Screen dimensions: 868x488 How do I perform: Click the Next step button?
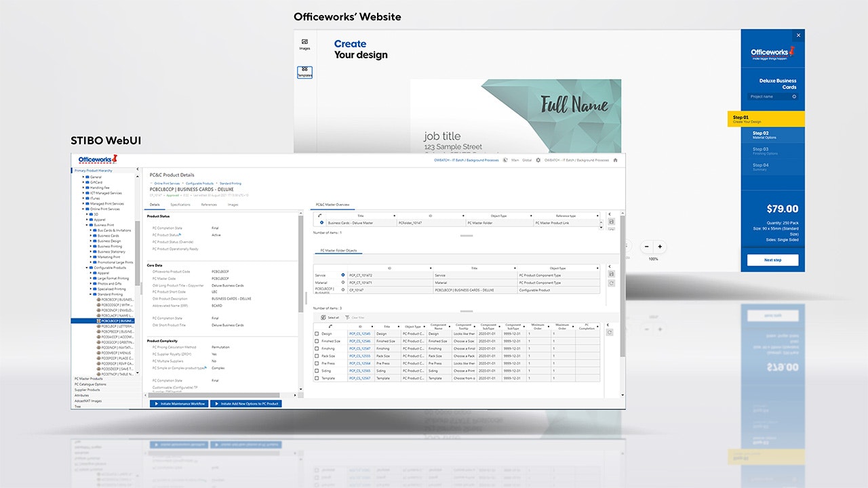pos(772,260)
